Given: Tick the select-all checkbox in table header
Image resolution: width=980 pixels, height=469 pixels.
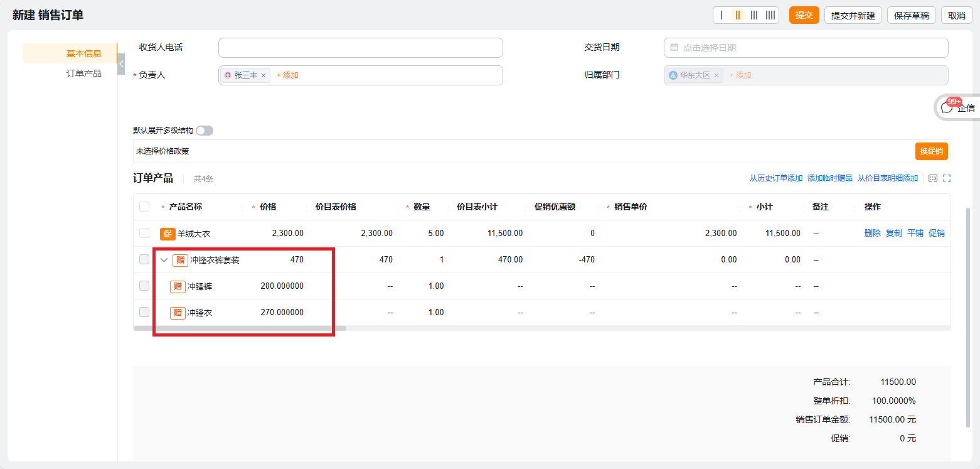Looking at the screenshot, I should point(144,207).
